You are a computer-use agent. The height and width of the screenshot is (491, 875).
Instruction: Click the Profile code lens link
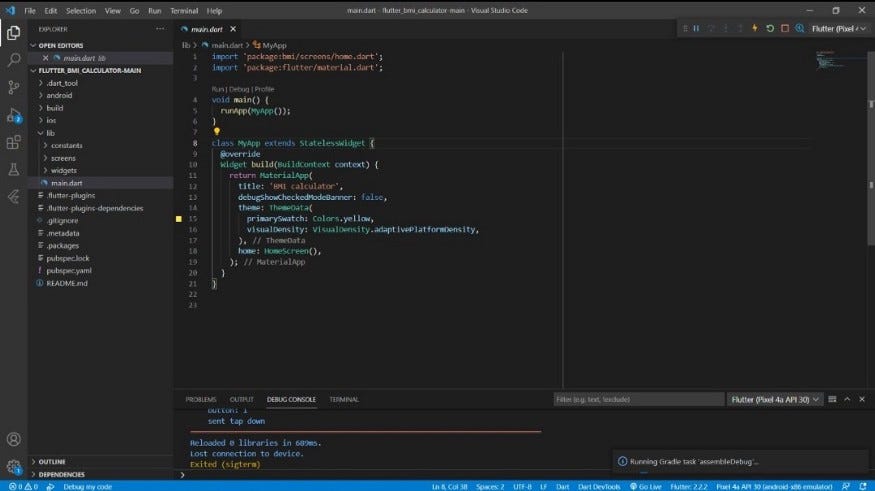click(265, 89)
